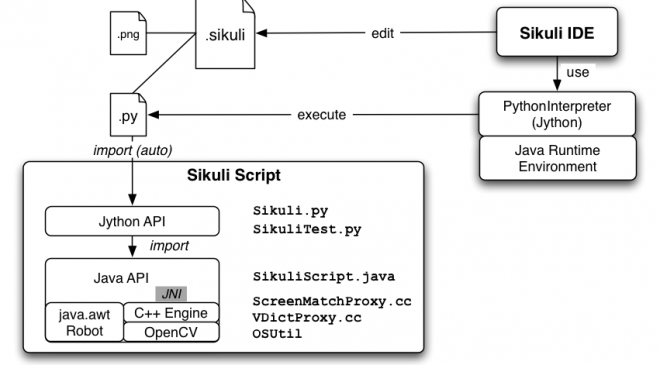Click the Java Runtime Environment box
Screen dimensions: 660x365
557,158
